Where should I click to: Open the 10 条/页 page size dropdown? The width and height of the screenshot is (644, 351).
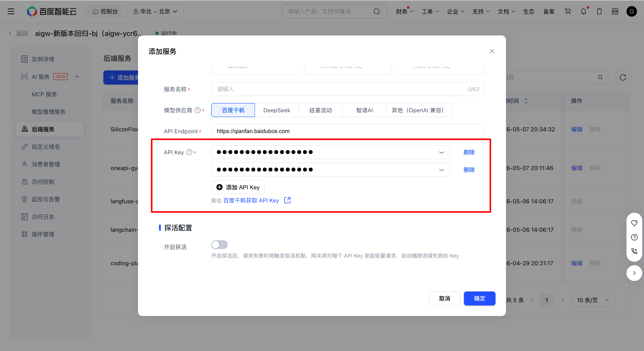click(593, 300)
